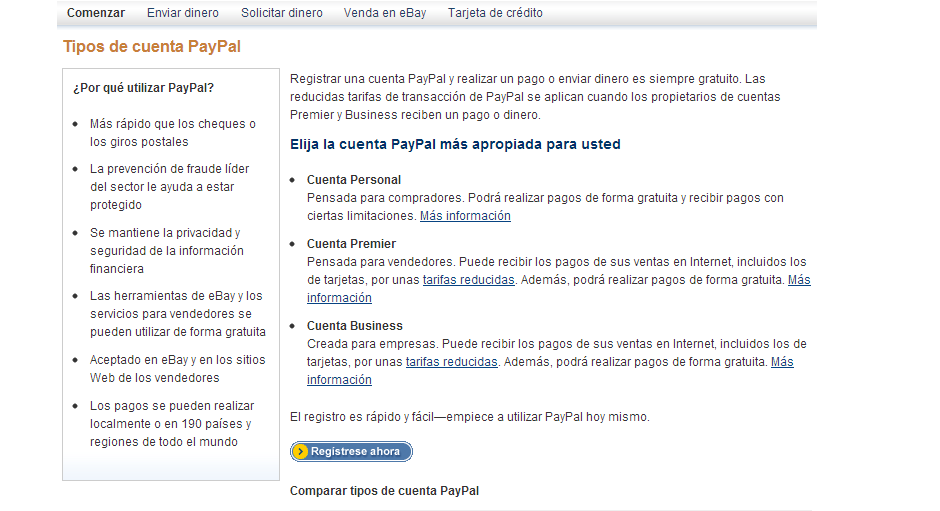Click paragraph starting Registrar una cuenta PayPal
The width and height of the screenshot is (940, 511).
click(x=535, y=97)
